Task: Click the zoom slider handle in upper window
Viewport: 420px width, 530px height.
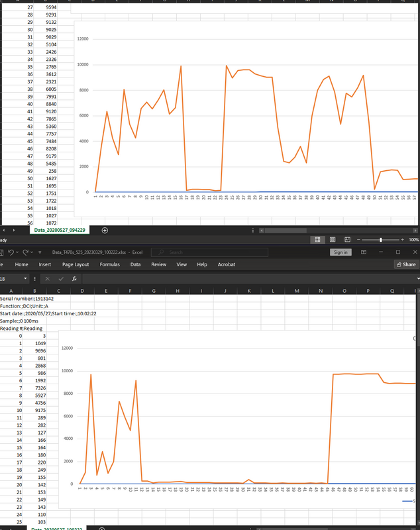Action: pyautogui.click(x=381, y=240)
